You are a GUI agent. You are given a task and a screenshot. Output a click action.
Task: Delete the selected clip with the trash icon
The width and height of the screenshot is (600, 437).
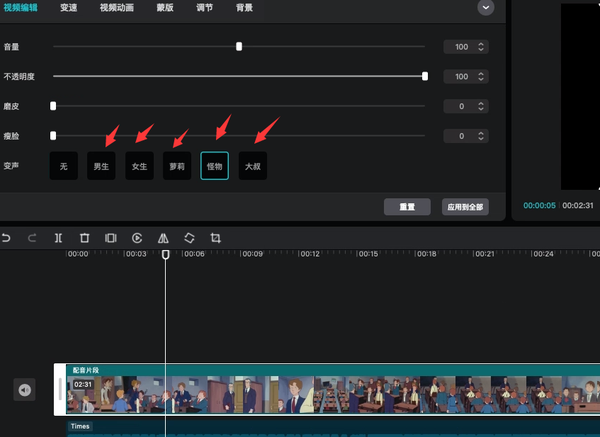[85, 238]
